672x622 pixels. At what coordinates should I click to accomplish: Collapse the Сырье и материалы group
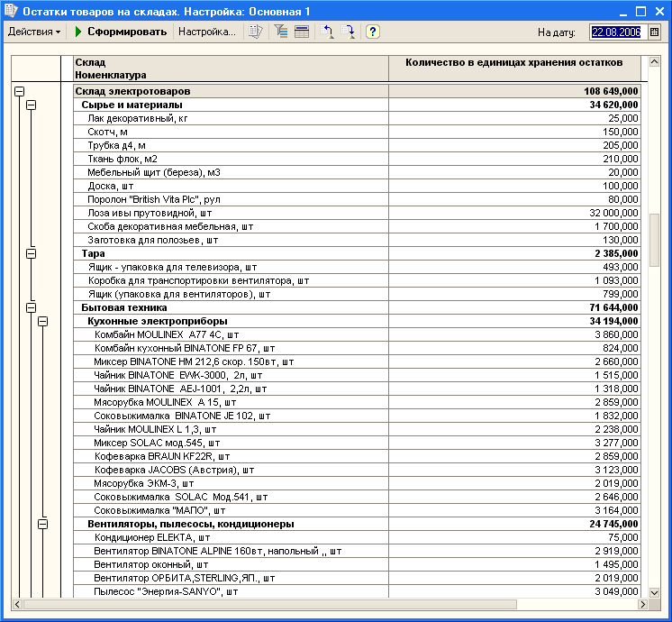[x=31, y=105]
